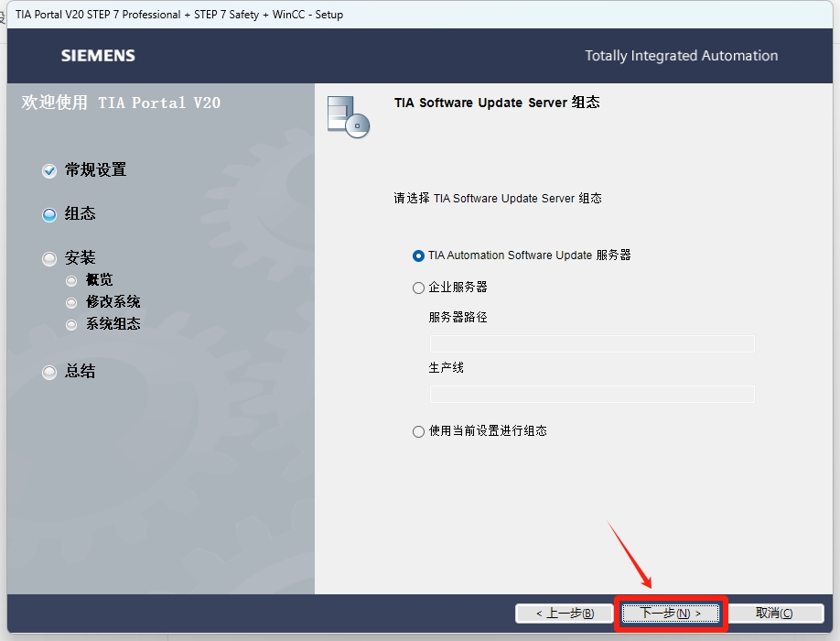Click the 上一步(B) button
The height and width of the screenshot is (641, 840).
565,614
